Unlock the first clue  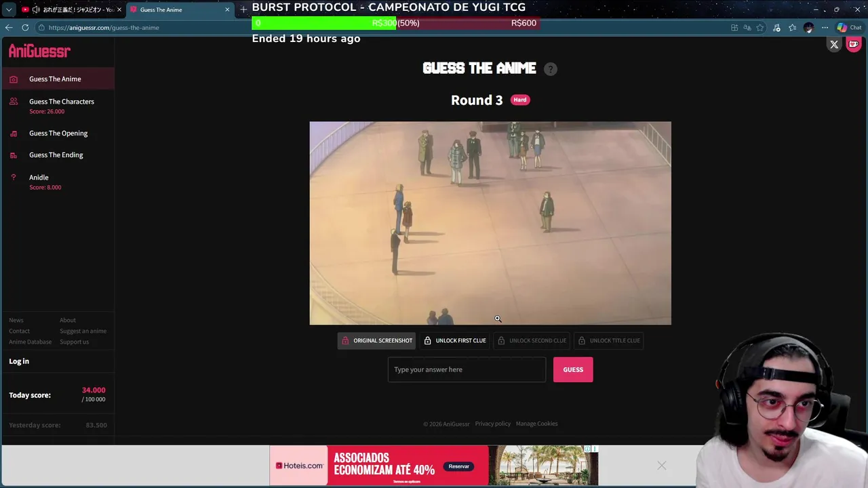coord(454,340)
